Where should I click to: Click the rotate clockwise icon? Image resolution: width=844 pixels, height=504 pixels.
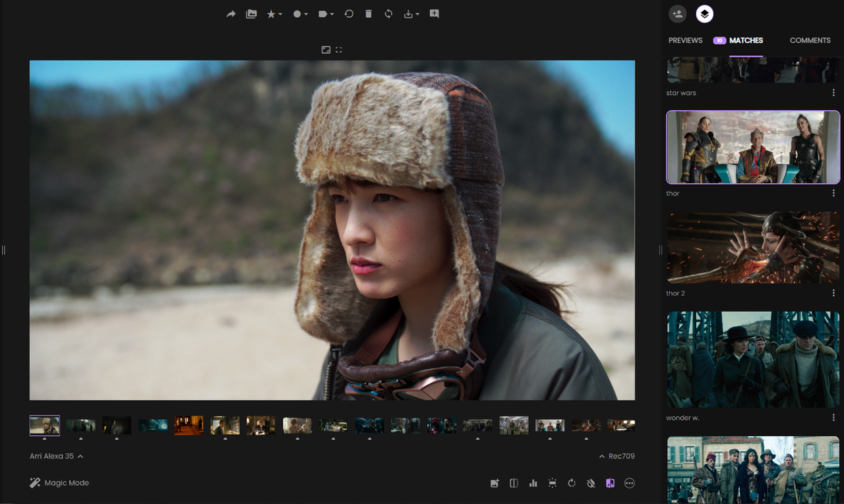(x=572, y=483)
